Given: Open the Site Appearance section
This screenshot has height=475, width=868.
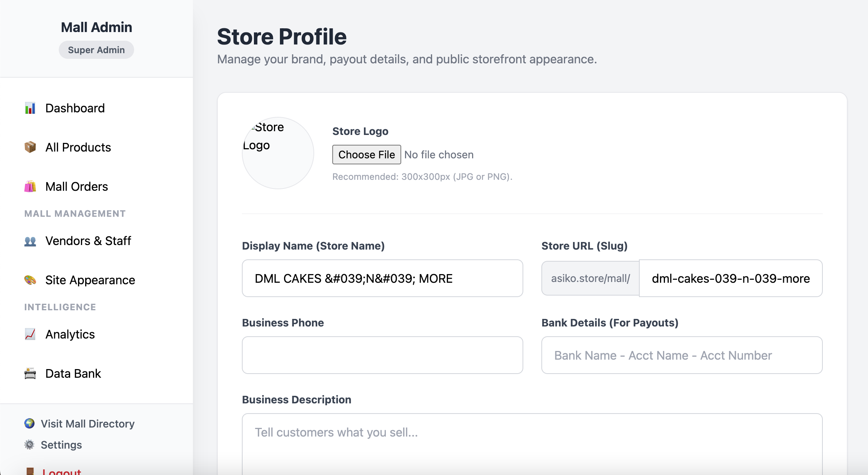Looking at the screenshot, I should [90, 280].
